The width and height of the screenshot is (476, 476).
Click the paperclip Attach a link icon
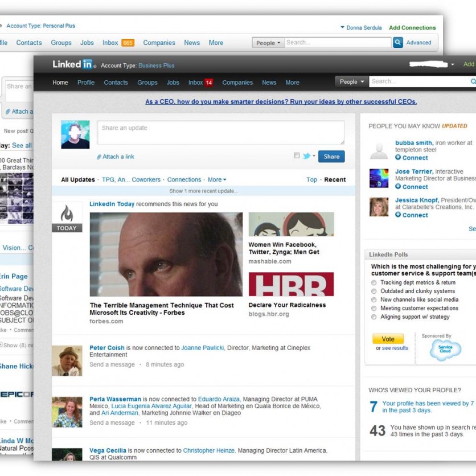pos(99,157)
